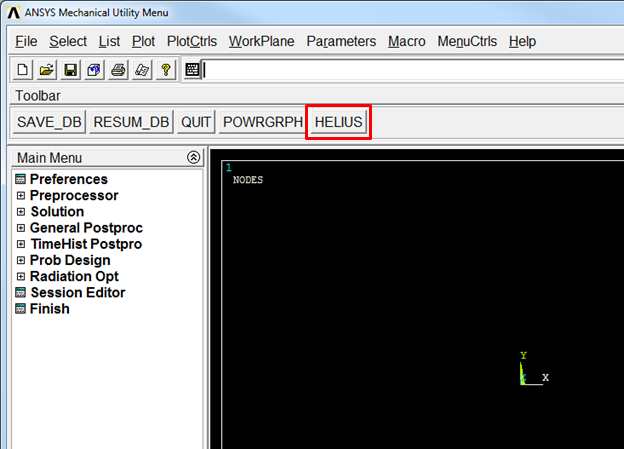Expand the General Postproc node

21,228
